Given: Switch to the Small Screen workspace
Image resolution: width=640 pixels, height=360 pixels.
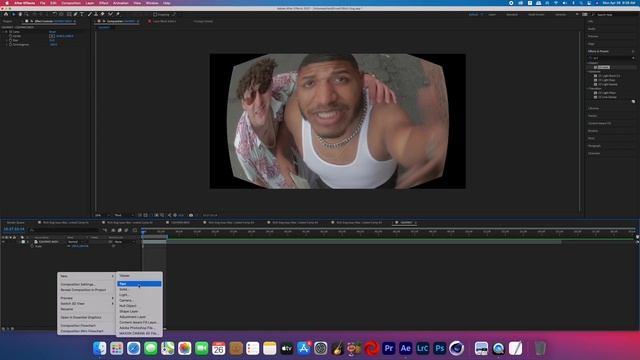Looking at the screenshot, I should point(536,14).
